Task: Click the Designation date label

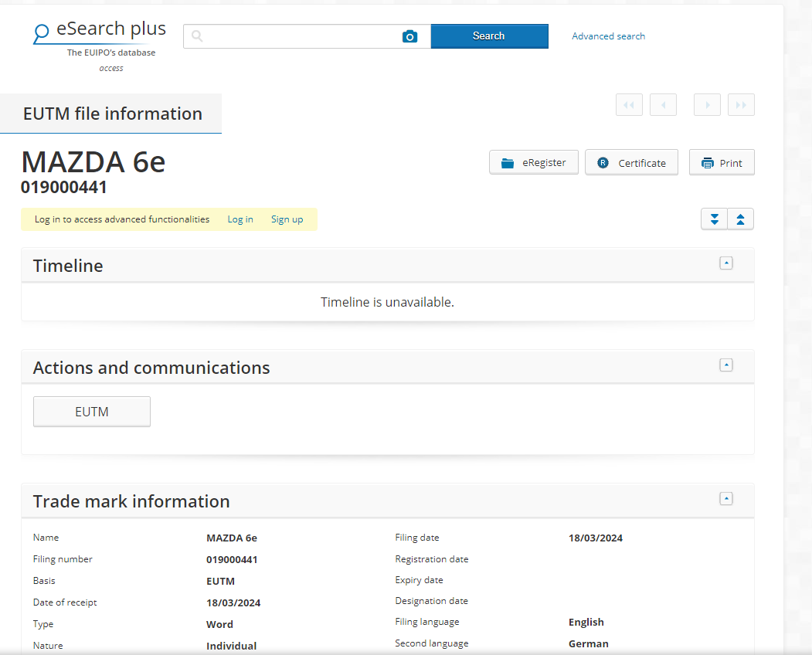Action: (431, 601)
